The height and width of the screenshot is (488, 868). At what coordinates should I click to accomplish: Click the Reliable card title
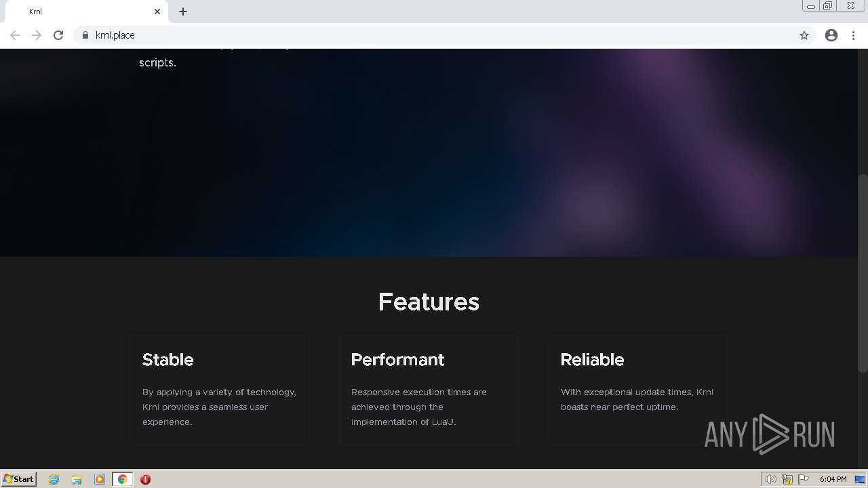point(592,360)
